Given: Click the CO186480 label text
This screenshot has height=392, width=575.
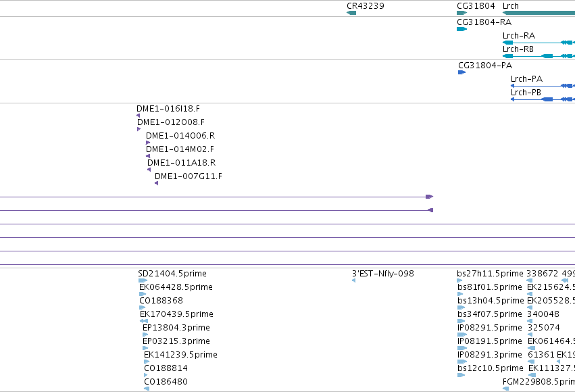Looking at the screenshot, I should click(x=166, y=382).
